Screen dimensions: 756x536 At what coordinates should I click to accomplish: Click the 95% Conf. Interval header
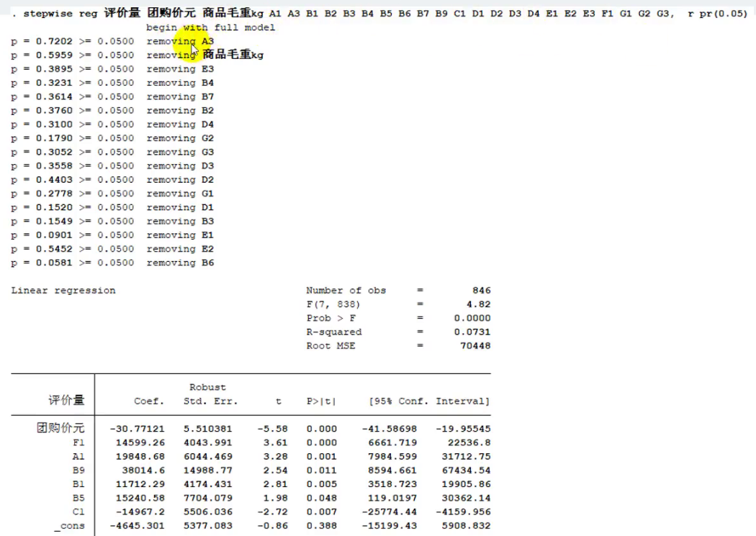429,401
